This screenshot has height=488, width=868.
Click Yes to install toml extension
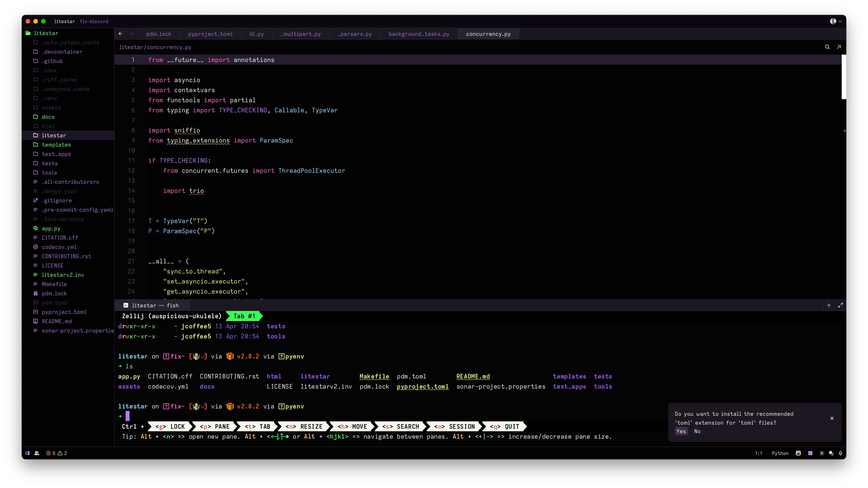pyautogui.click(x=681, y=431)
